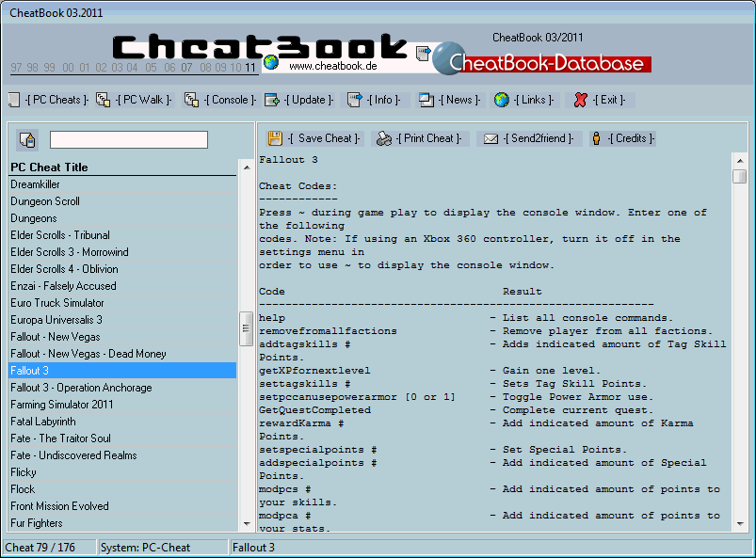Click the Update button label
The height and width of the screenshot is (558, 756).
pos(309,100)
